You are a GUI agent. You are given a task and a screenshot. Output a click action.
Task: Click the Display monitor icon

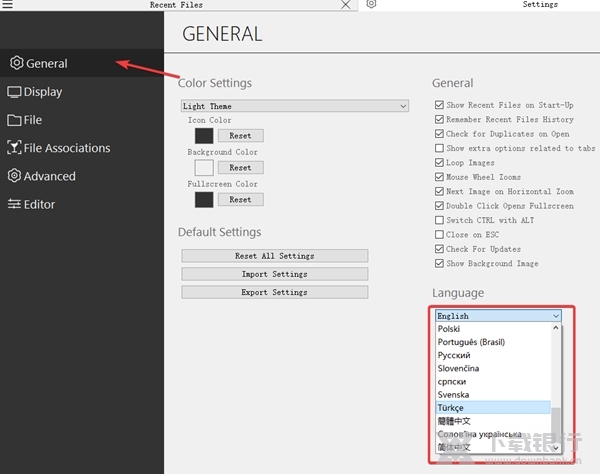15,92
